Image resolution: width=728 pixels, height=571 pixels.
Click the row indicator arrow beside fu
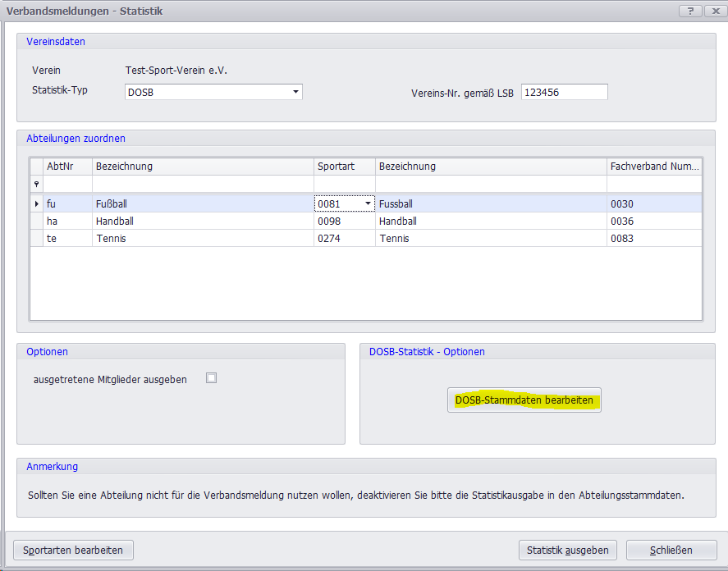pos(36,203)
